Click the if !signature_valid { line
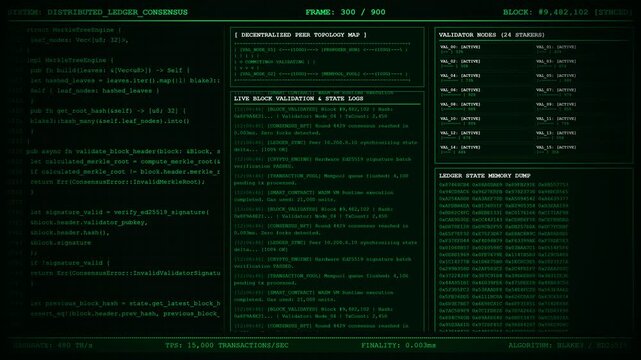The height and width of the screenshot is (360, 641). 70,263
